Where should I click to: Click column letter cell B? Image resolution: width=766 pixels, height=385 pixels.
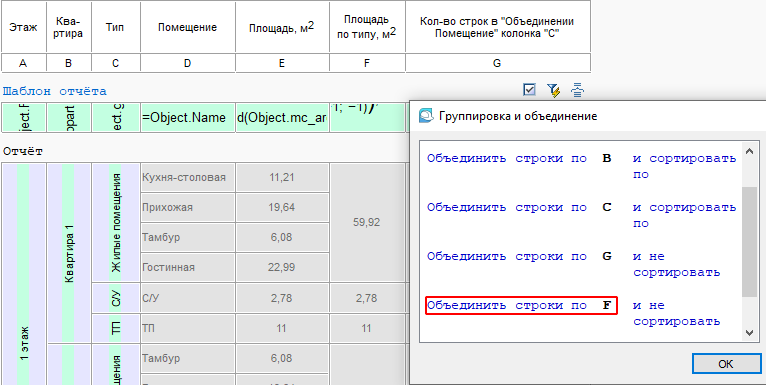pyautogui.click(x=69, y=63)
